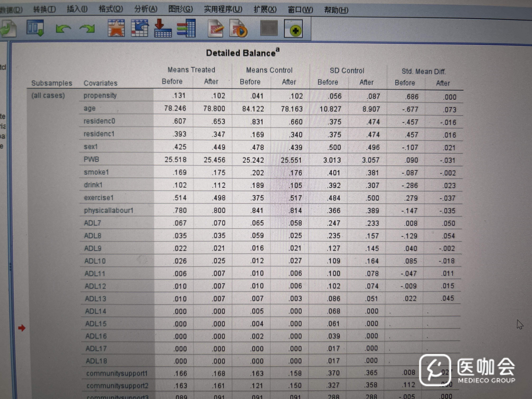Click the red arrow output marker
Screen dimensions: 532x399
click(x=22, y=328)
